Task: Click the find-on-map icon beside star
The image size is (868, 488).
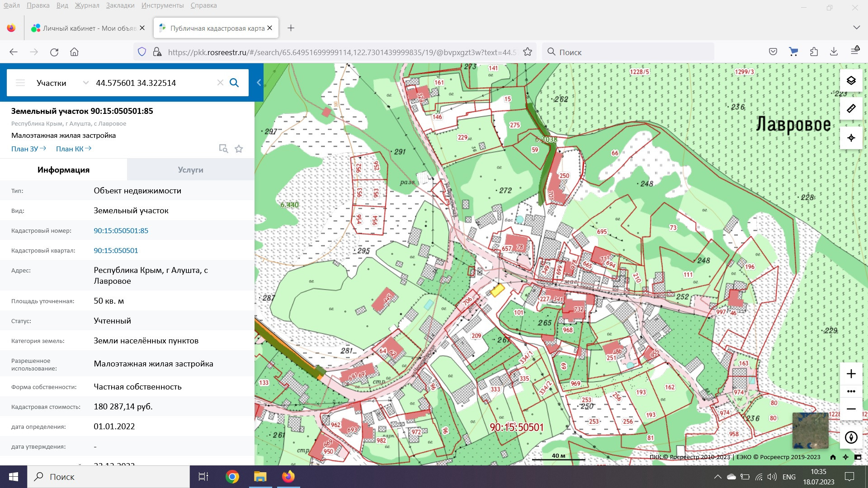Action: [223, 149]
